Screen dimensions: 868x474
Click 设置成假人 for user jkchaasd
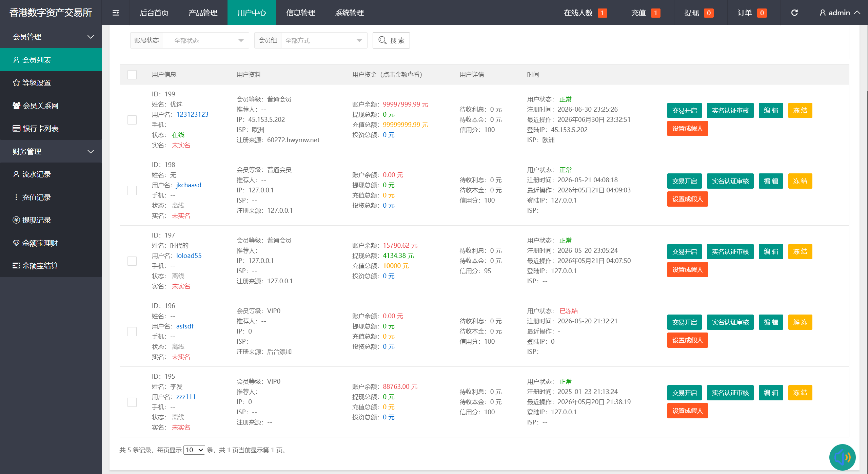687,199
